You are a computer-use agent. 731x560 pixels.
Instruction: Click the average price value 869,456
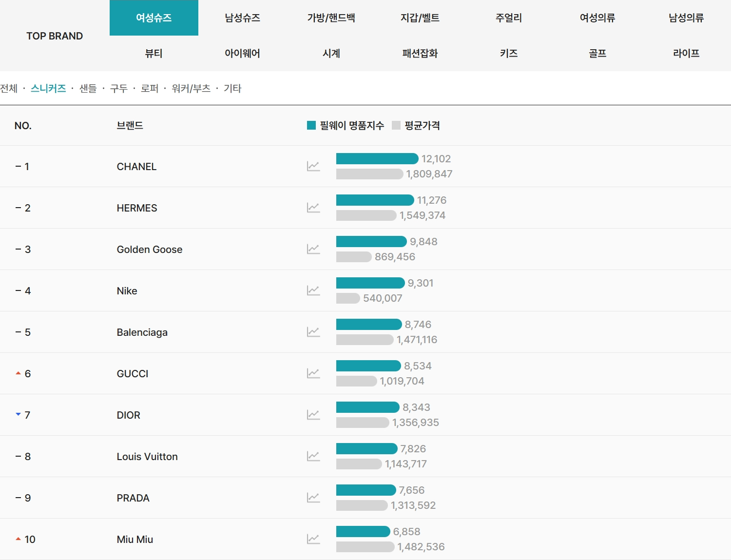click(x=395, y=256)
